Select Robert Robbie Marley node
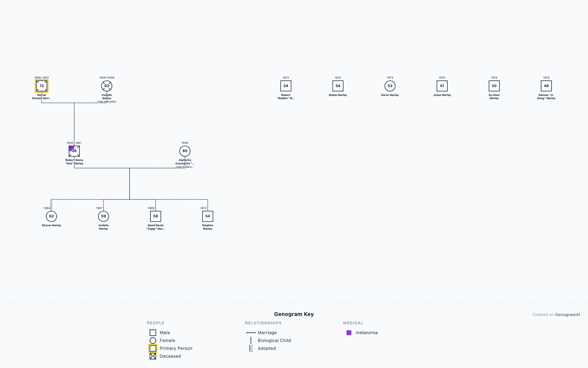Image resolution: width=588 pixels, height=368 pixels. (286, 86)
